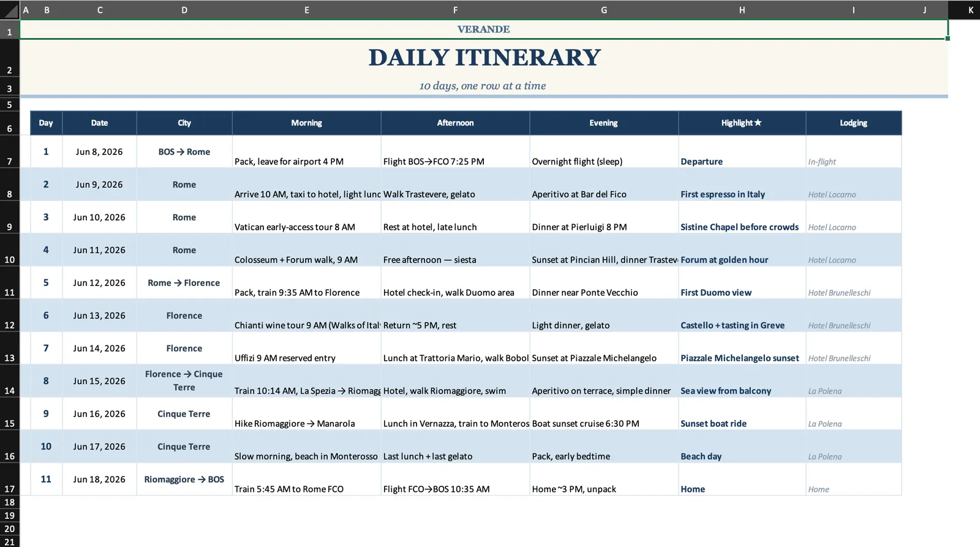The image size is (980, 547).
Task: Select 'Sunset boat ride' cell
Action: coord(742,414)
